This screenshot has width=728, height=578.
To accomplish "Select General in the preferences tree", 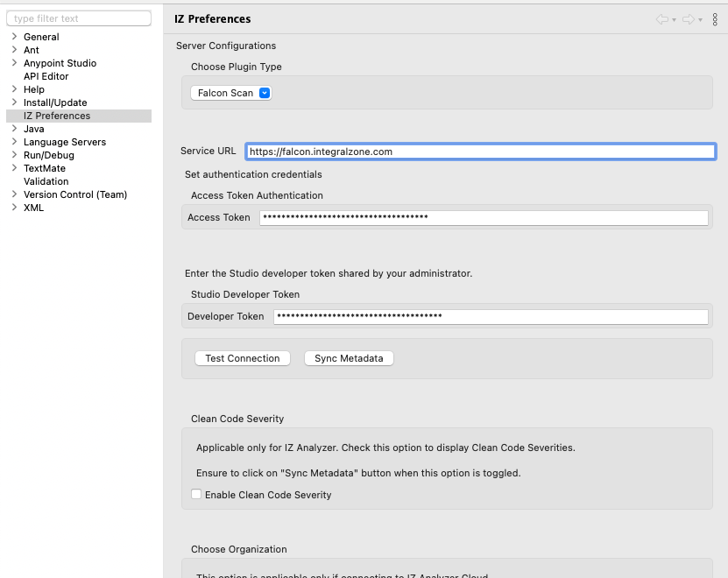I will pos(41,37).
